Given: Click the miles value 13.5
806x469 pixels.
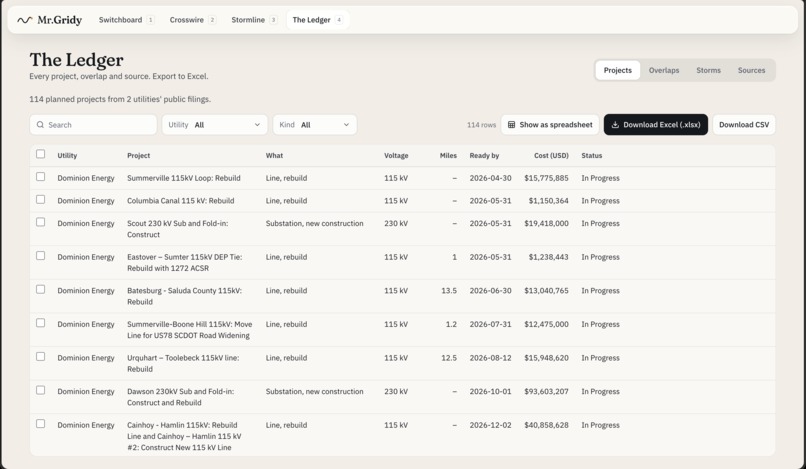Looking at the screenshot, I should [x=449, y=291].
